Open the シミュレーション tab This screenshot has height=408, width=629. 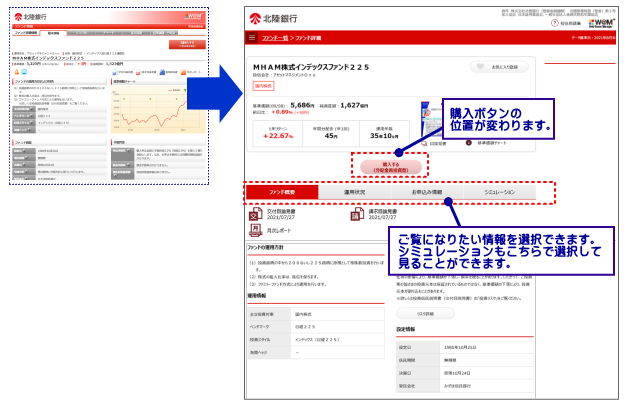point(499,192)
